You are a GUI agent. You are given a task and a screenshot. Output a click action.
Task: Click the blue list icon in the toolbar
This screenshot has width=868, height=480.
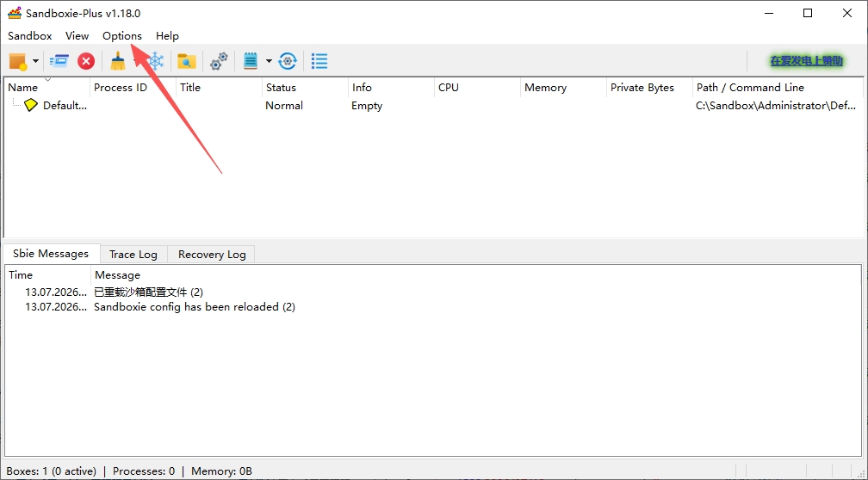click(x=319, y=61)
